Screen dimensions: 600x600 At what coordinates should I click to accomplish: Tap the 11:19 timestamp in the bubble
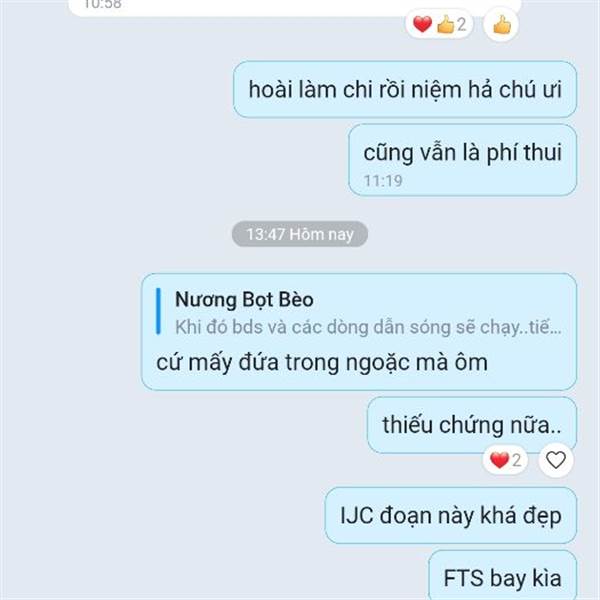[x=383, y=181]
